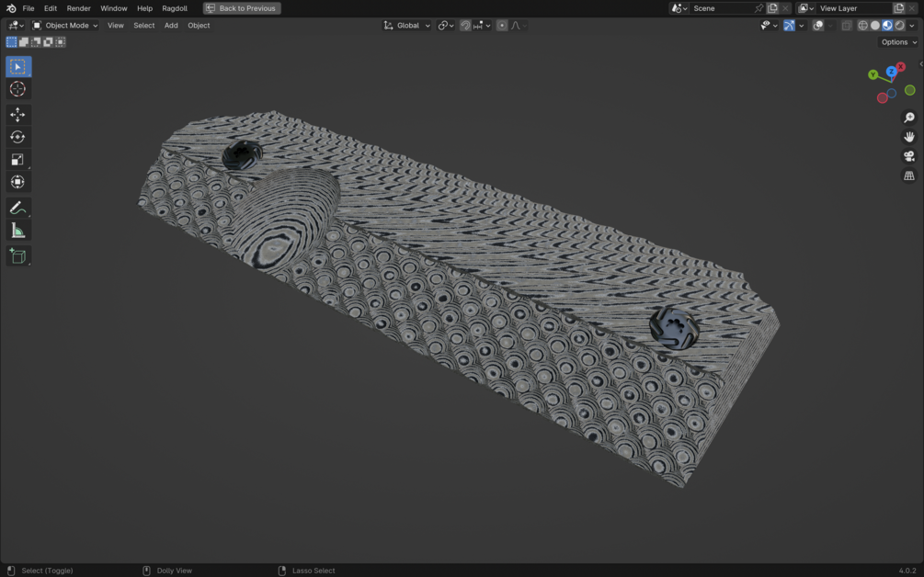924x577 pixels.
Task: Select the Move tool
Action: (17, 114)
